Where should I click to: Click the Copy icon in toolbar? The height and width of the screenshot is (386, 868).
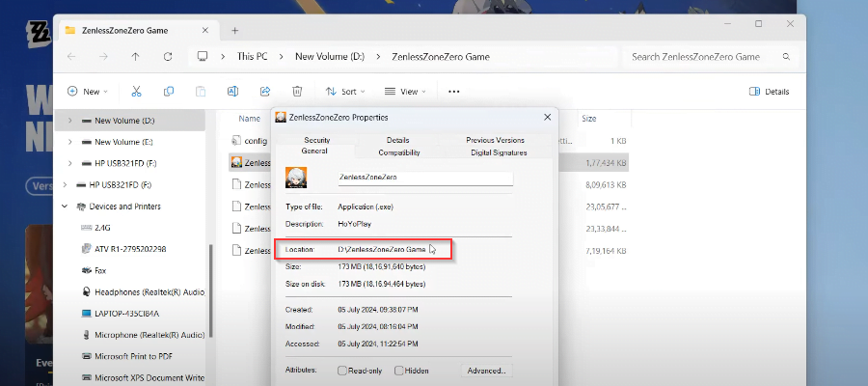pos(169,92)
